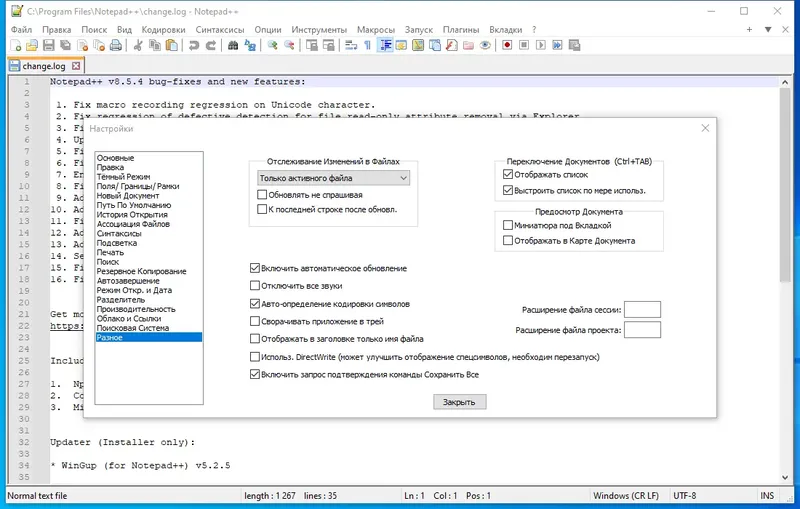The image size is (800, 509).
Task: Click the Закрыть button
Action: [460, 402]
